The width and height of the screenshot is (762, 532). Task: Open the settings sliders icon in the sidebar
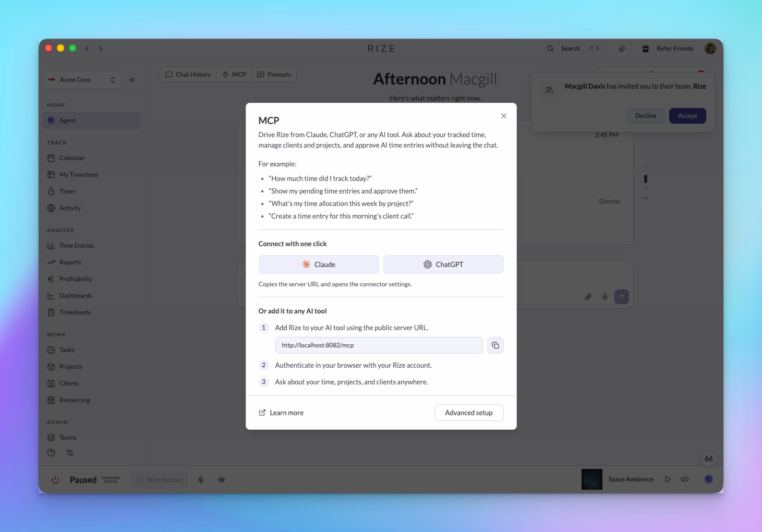[x=70, y=453]
